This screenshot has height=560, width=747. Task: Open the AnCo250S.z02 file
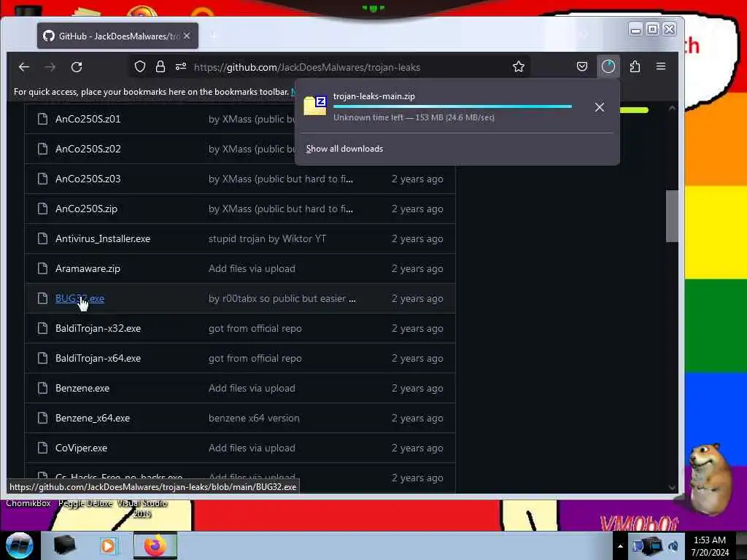click(88, 149)
